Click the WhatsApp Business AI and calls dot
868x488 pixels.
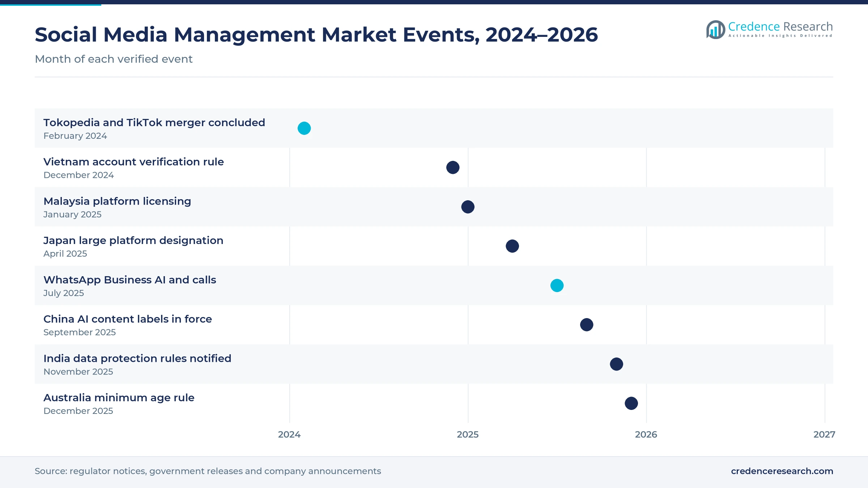tap(557, 286)
